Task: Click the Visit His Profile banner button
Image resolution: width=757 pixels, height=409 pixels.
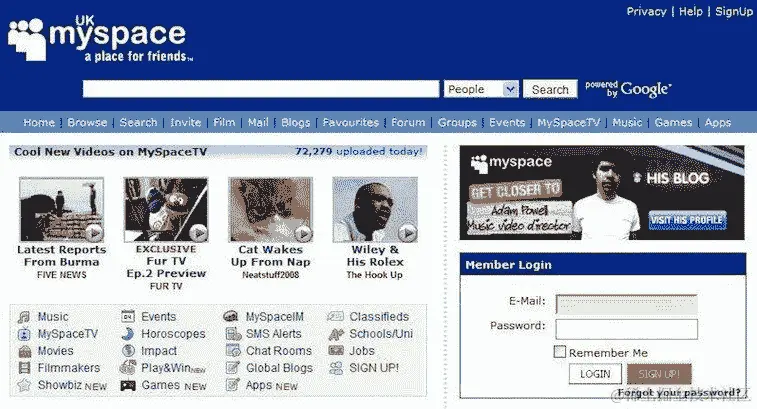Action: (x=687, y=220)
